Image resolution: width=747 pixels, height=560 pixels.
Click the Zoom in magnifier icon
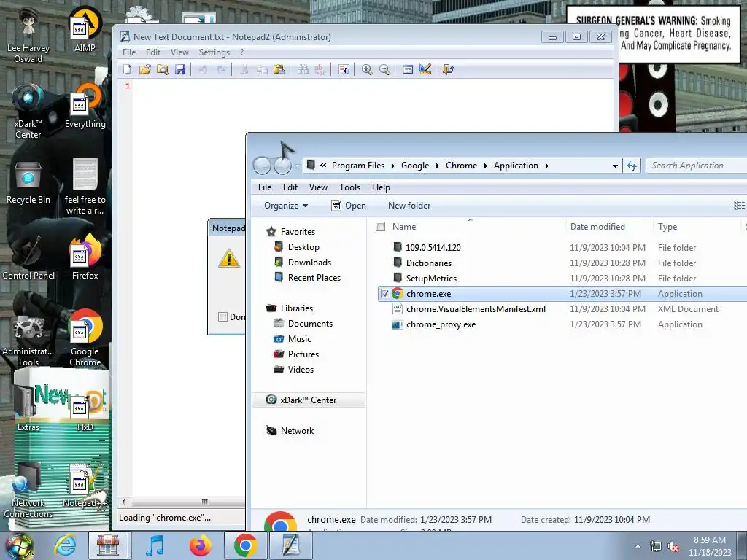[367, 69]
